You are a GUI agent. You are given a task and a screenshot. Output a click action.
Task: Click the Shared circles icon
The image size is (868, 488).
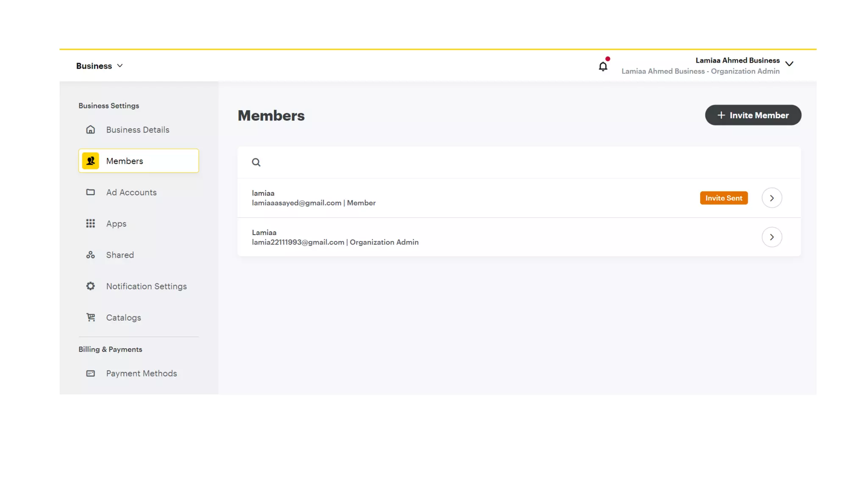[x=90, y=255]
